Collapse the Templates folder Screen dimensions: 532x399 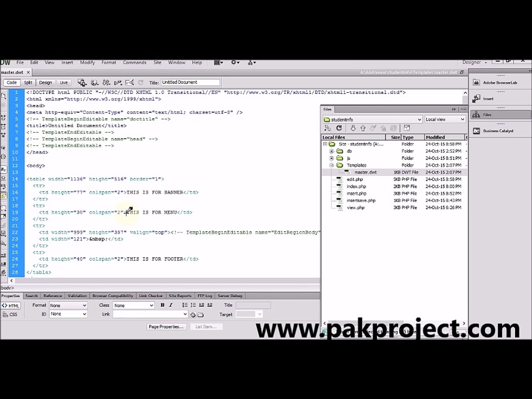point(331,165)
